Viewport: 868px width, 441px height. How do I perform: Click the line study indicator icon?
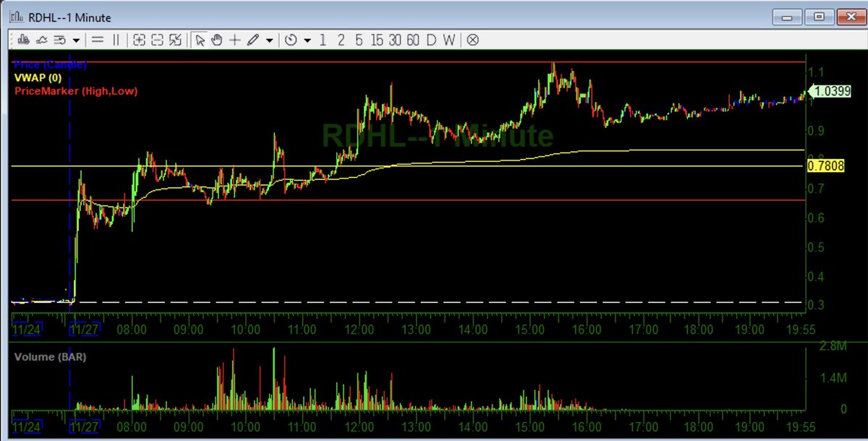tap(42, 40)
